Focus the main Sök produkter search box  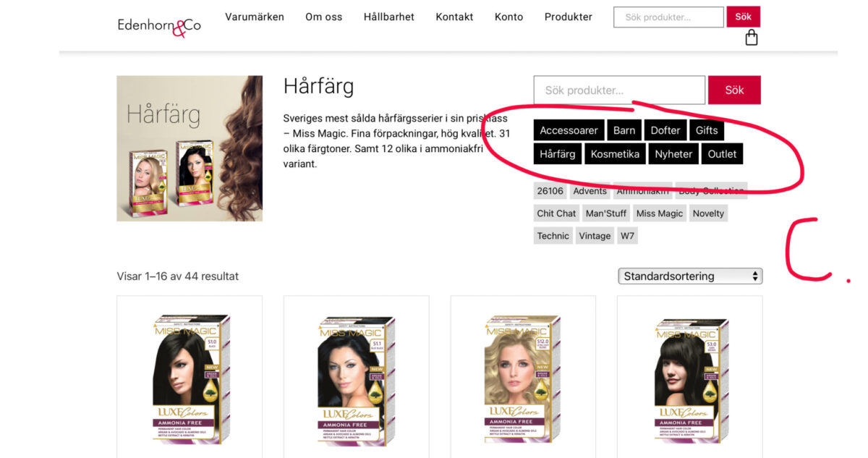pyautogui.click(x=619, y=90)
